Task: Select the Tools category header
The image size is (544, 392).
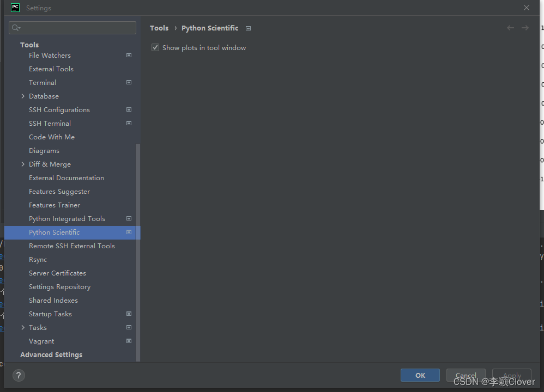Action: (x=29, y=45)
